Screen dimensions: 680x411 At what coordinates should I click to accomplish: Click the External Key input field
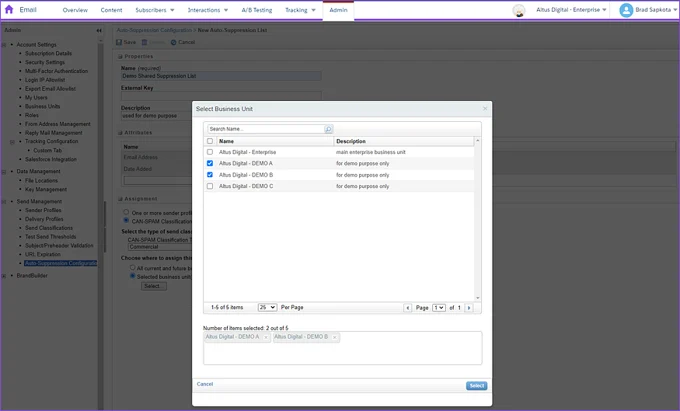[x=221, y=95]
